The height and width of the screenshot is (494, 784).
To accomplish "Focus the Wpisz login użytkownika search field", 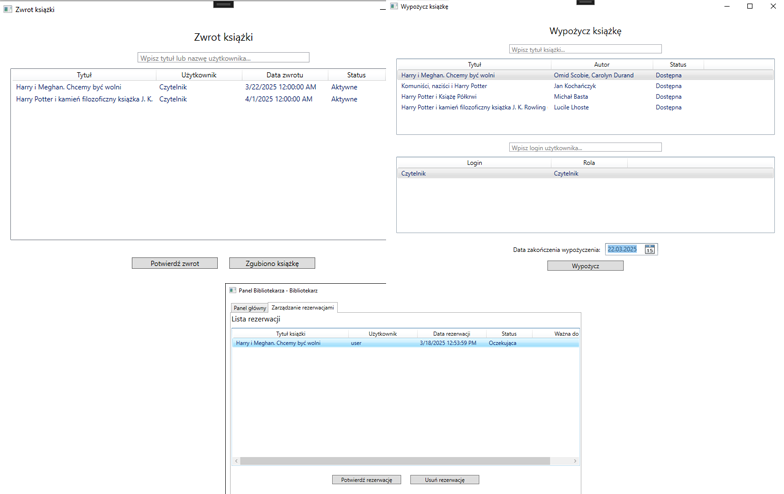I will 585,148.
